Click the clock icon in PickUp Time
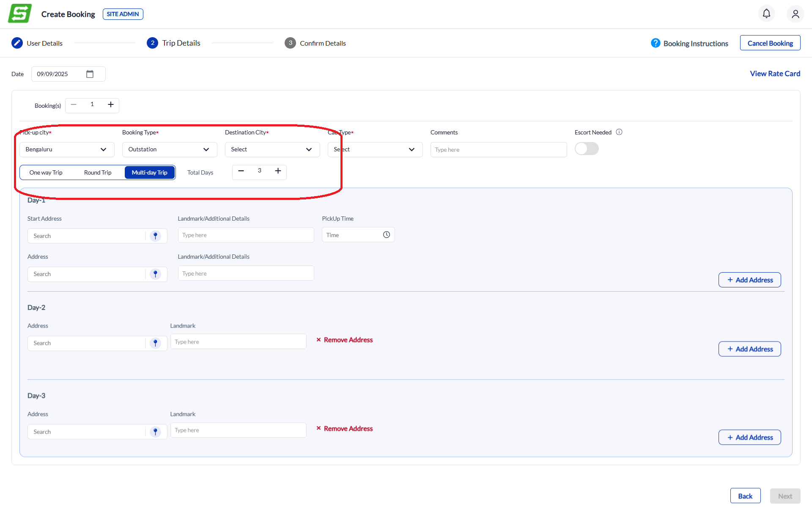Screen dimensions: 812x511 click(x=386, y=235)
